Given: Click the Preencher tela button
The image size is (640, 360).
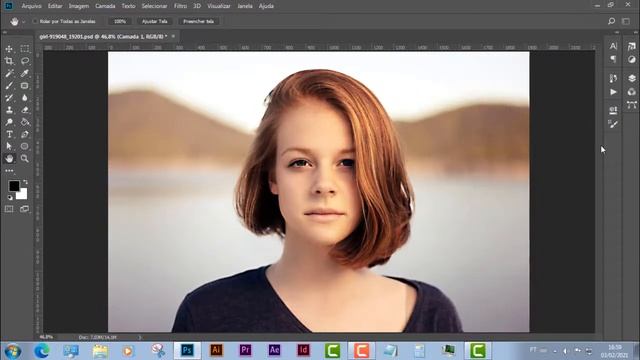Looking at the screenshot, I should (198, 21).
